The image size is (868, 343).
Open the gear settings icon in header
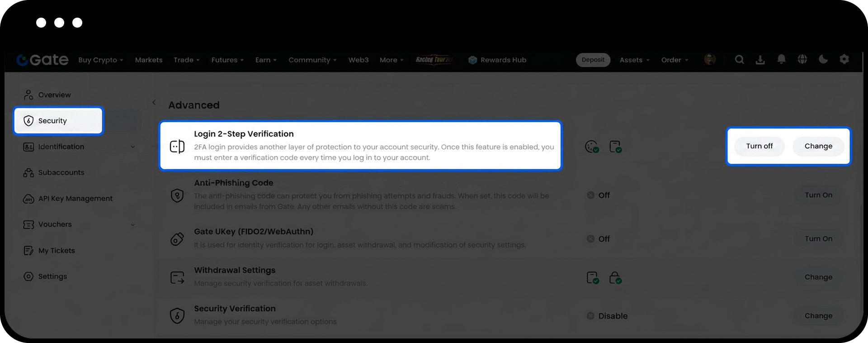click(844, 59)
